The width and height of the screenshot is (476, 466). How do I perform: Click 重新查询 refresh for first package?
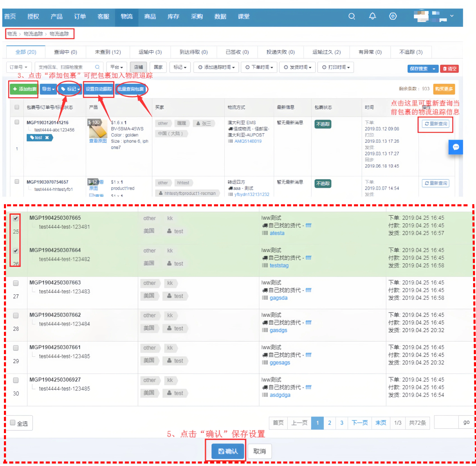coord(435,124)
